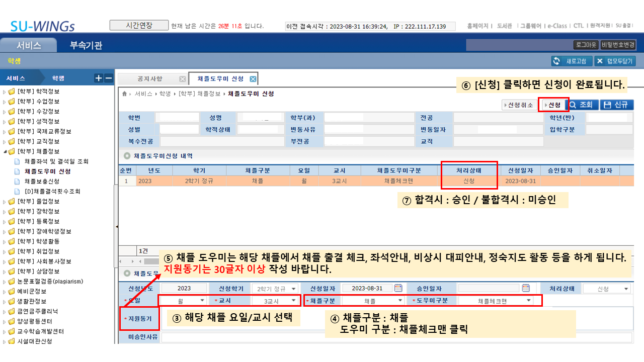Click the 새로고침 refresh icon button
The height and width of the screenshot is (362, 644).
point(571,61)
